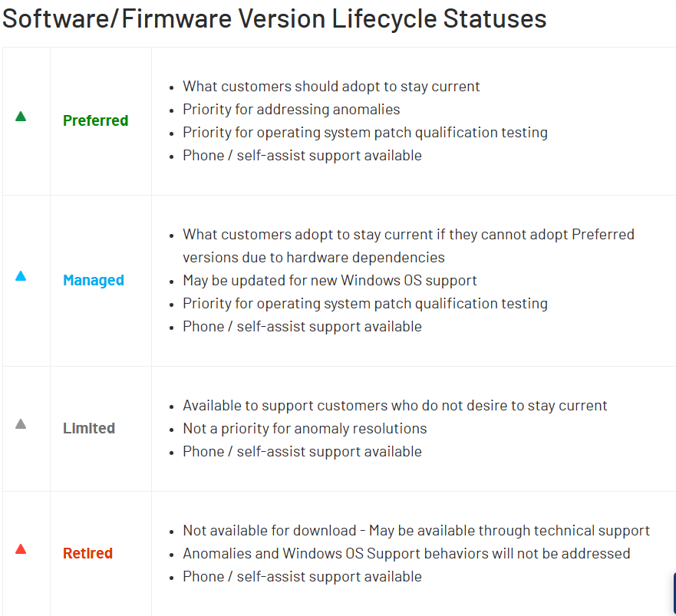Click 'Not a priority for anomaly resolutions'
This screenshot has height=616, width=676.
[x=305, y=428]
